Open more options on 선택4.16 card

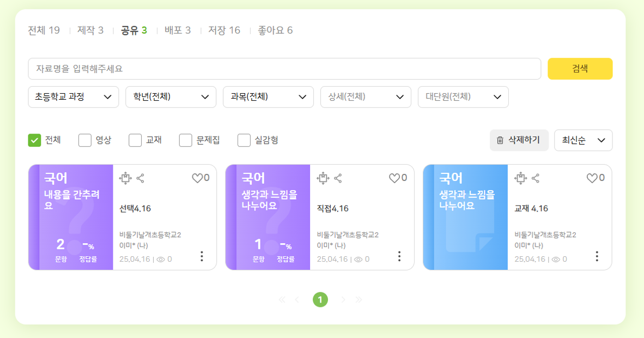[202, 256]
